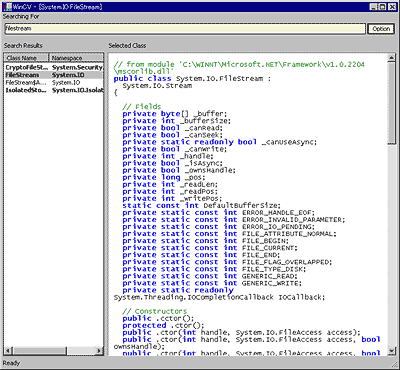
Task: Sort results by Class Name column header
Action: (27, 58)
